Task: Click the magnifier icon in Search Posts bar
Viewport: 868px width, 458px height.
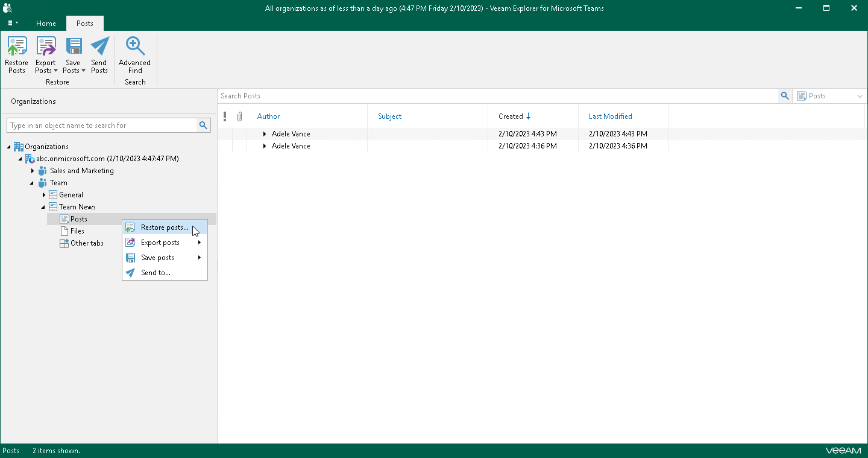Action: (784, 96)
